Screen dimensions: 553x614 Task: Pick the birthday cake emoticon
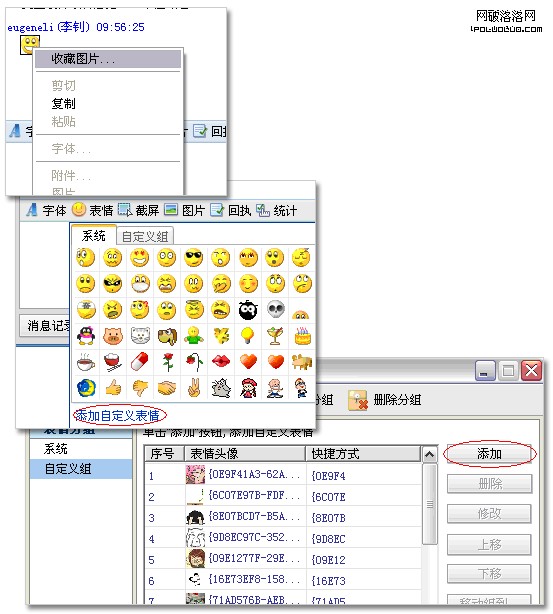[x=302, y=336]
